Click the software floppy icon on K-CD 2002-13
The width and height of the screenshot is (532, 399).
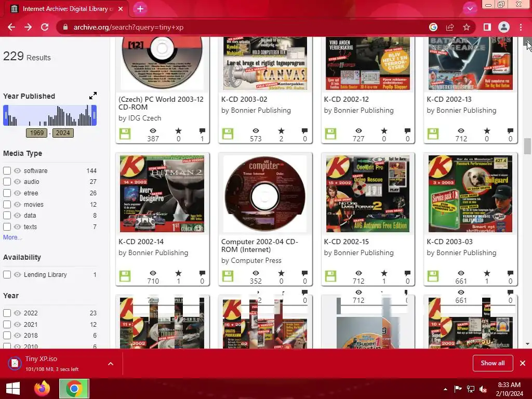point(433,134)
